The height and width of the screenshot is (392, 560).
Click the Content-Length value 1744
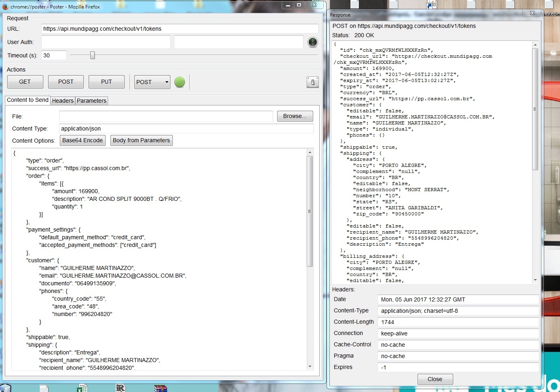tap(458, 322)
